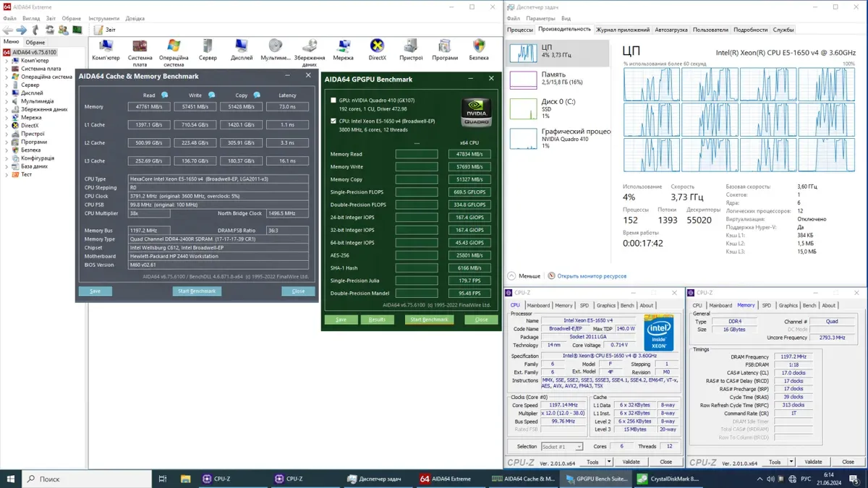
Task: Uncheck the CPU Intel Xeon E5-1650 checkbox
Action: (333, 121)
